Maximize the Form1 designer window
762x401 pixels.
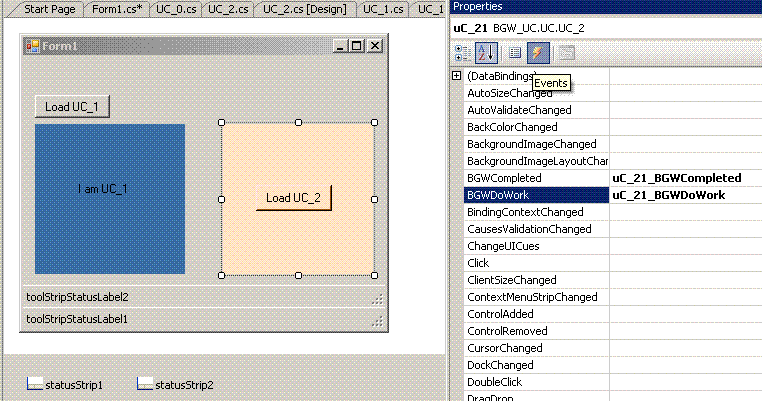coord(357,46)
